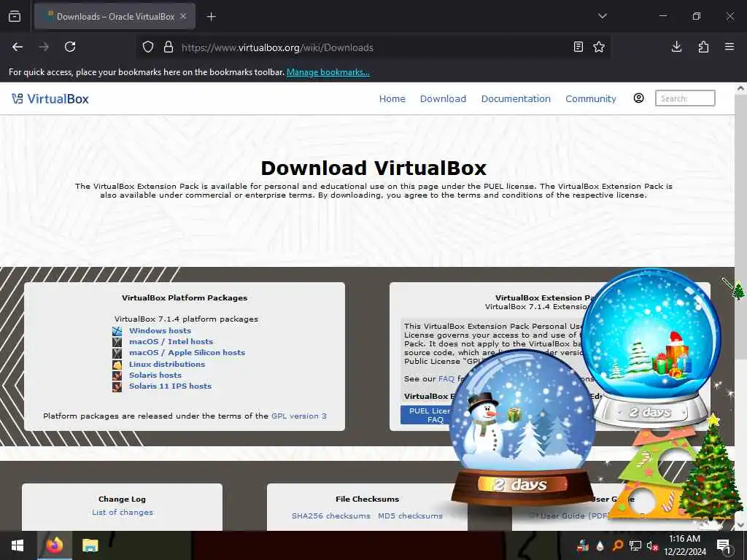Open the Home nav item

tap(392, 98)
